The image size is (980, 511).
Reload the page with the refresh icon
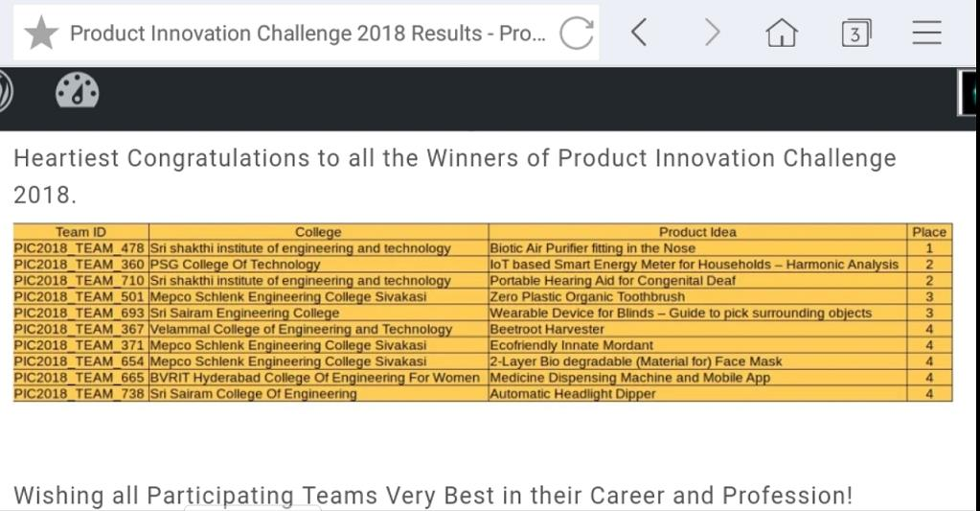577,33
